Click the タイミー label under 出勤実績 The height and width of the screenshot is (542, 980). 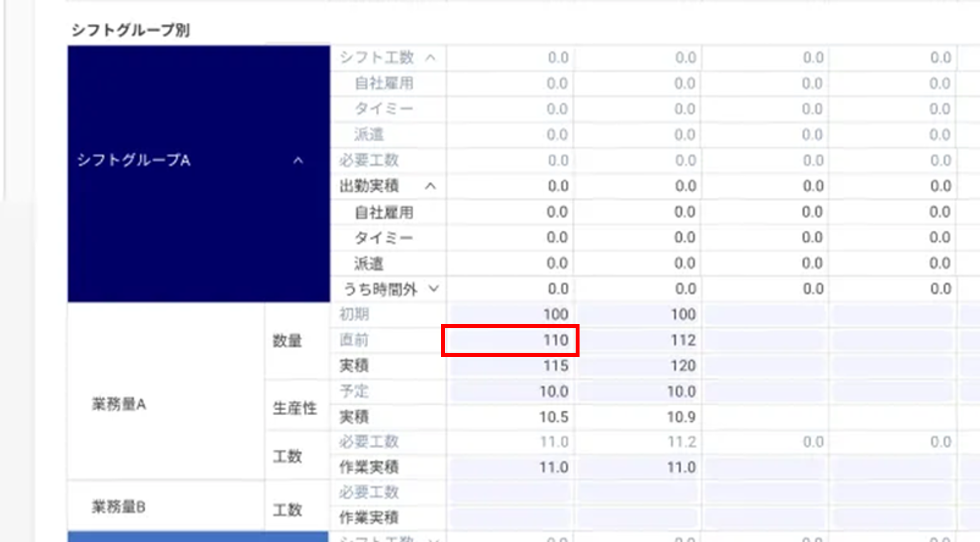[x=384, y=238]
